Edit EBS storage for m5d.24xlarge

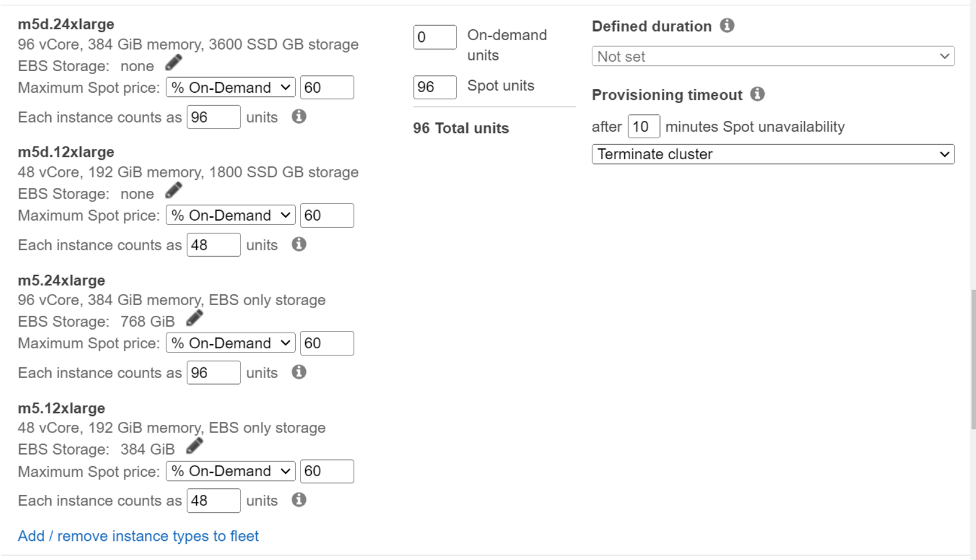[x=174, y=63]
